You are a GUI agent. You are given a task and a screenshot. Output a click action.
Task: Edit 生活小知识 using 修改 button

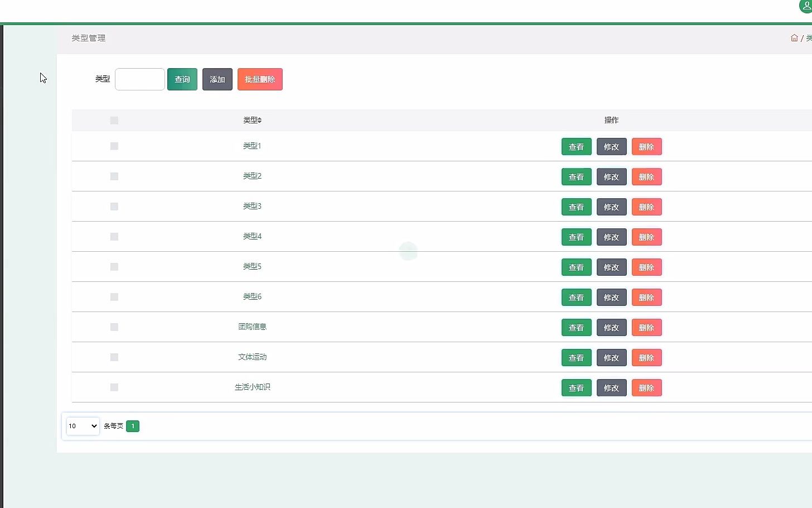tap(611, 388)
